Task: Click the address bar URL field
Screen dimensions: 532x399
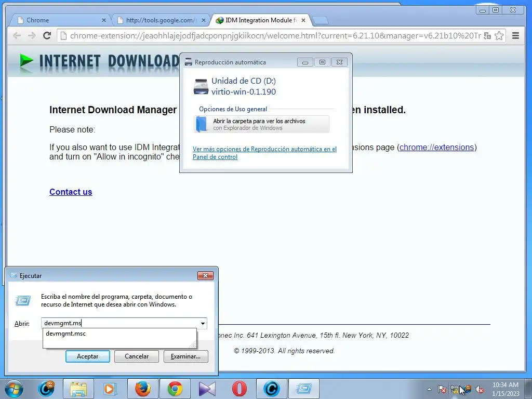Action: tap(275, 36)
